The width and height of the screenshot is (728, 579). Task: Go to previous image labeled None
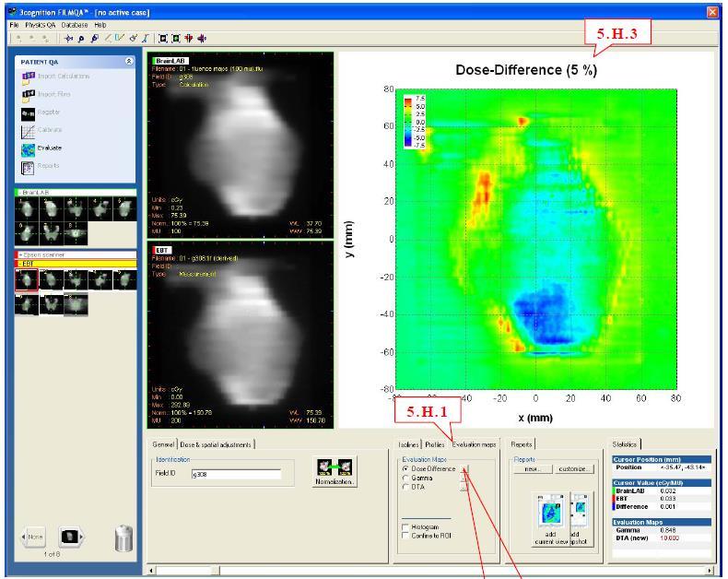[x=32, y=537]
